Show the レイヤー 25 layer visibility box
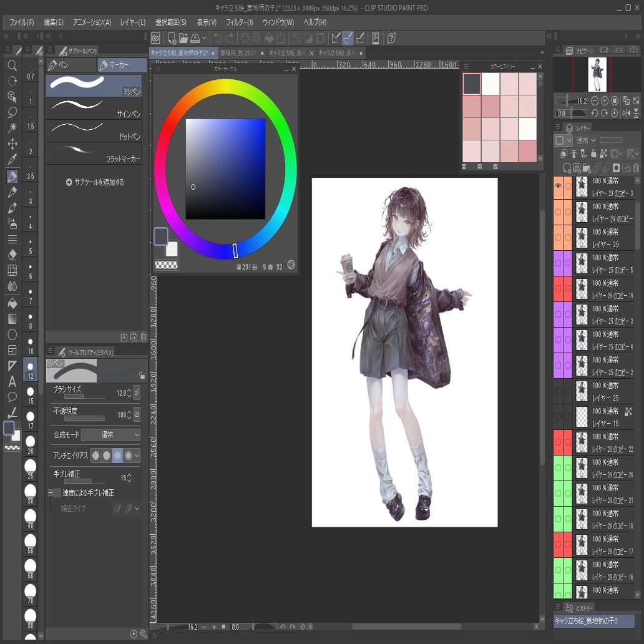This screenshot has width=644, height=644. pos(558,391)
